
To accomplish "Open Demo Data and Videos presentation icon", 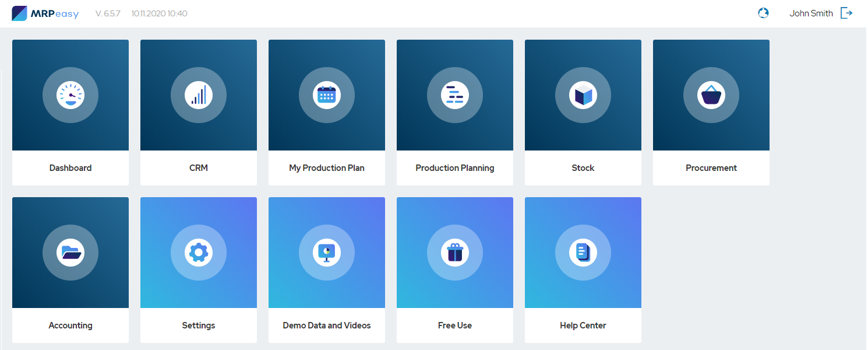I will pyautogui.click(x=327, y=253).
